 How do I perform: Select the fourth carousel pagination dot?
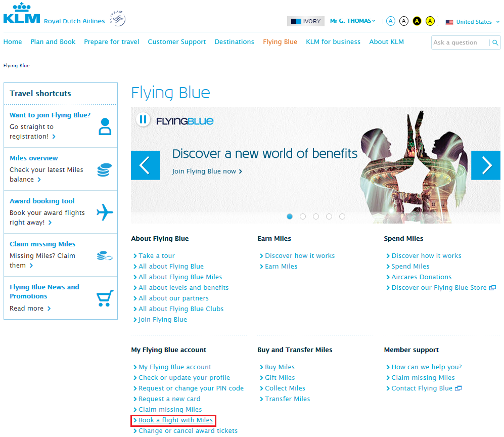pos(329,216)
